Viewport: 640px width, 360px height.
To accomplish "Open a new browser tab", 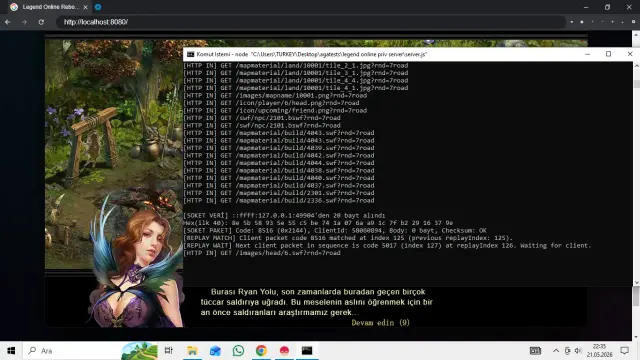I will 98,7.
